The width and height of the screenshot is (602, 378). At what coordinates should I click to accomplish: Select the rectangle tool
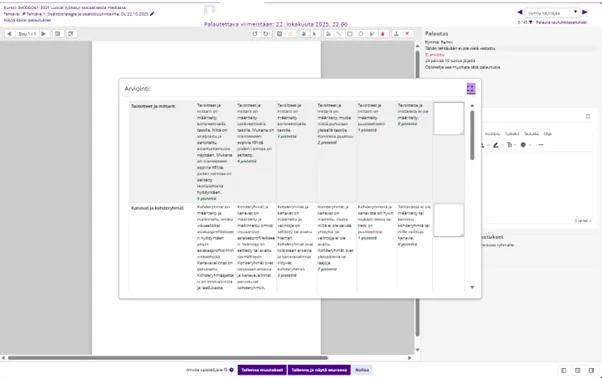pyautogui.click(x=350, y=34)
